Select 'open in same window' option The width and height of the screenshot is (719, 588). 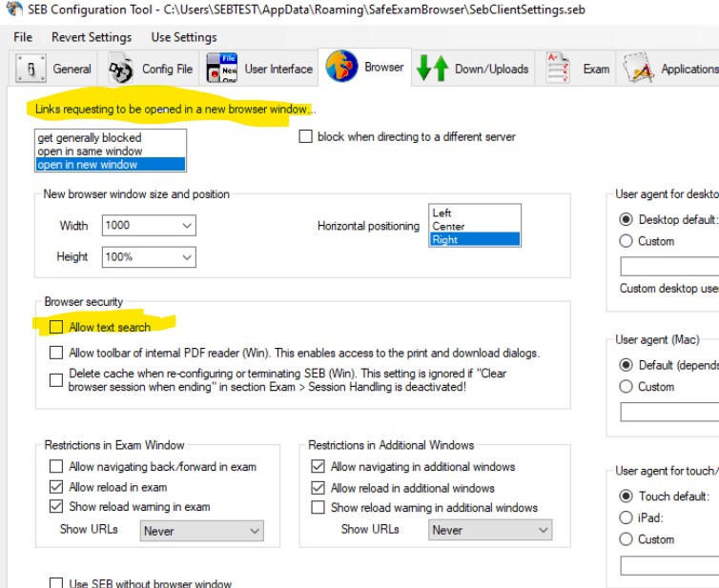[x=110, y=151]
